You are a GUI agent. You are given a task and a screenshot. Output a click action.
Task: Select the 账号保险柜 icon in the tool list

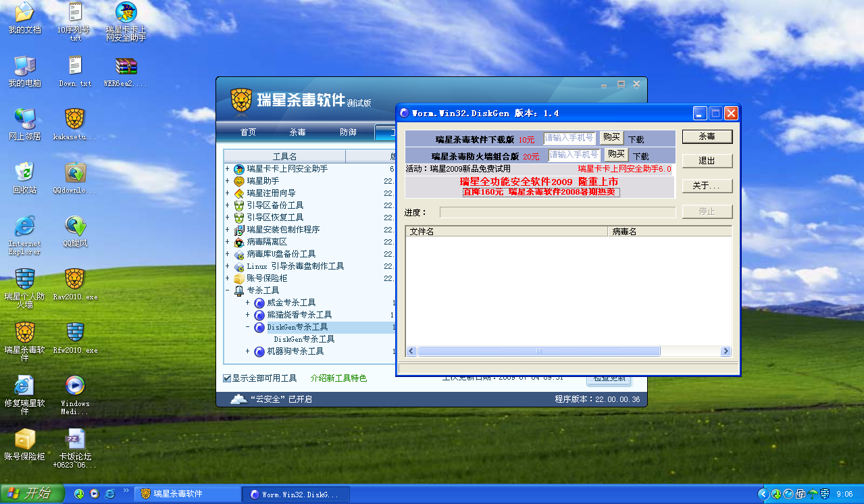pyautogui.click(x=239, y=278)
